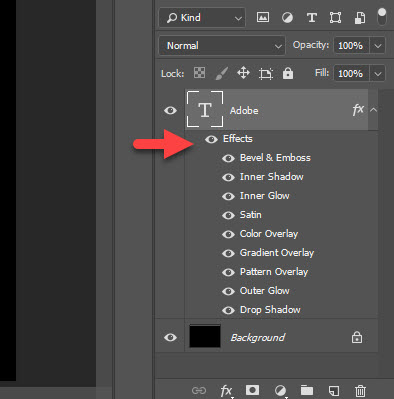Filter layers by type layers icon
394x399 pixels.
point(311,17)
